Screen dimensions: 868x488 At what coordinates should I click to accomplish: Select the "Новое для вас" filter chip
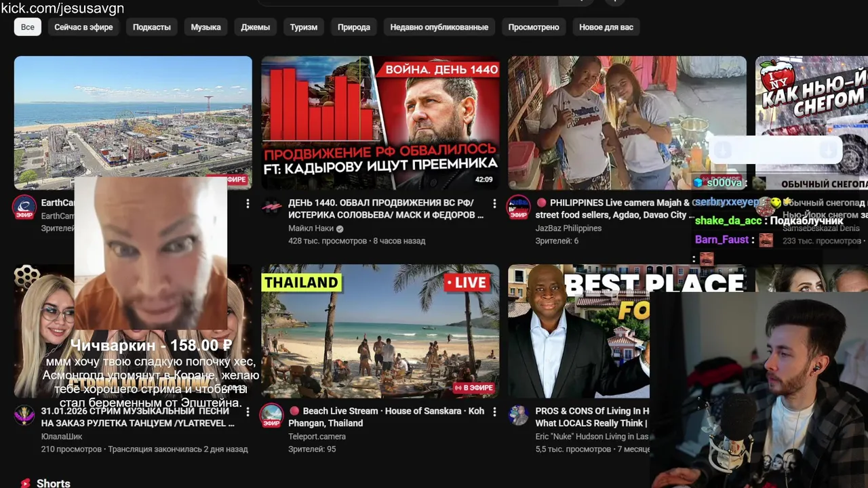606,27
